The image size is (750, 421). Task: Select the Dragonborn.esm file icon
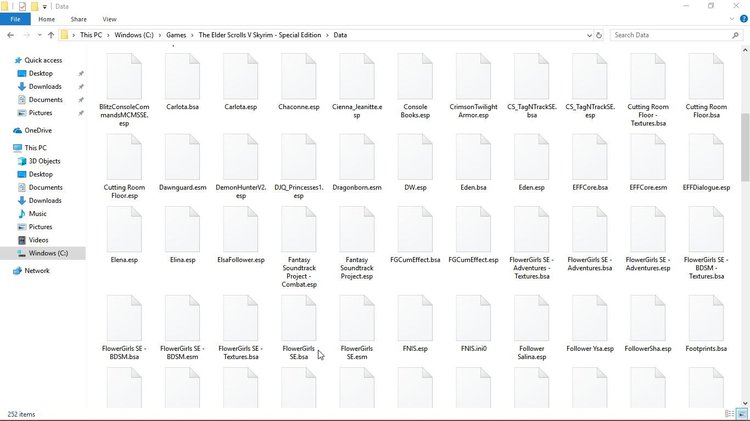tap(357, 157)
